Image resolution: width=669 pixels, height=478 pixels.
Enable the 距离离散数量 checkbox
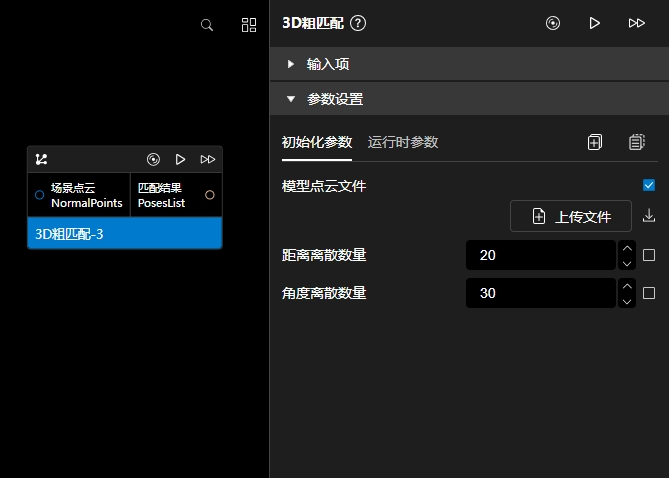tap(649, 255)
